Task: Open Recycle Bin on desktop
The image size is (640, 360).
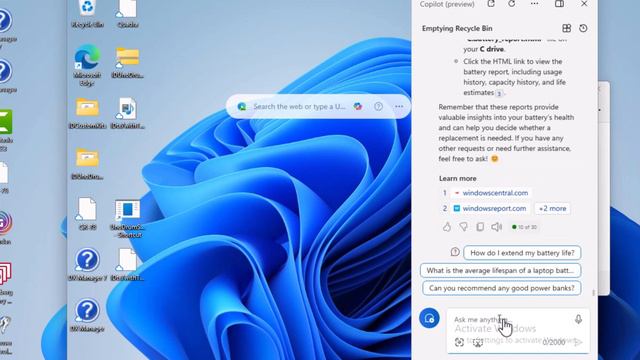Action: 87,13
